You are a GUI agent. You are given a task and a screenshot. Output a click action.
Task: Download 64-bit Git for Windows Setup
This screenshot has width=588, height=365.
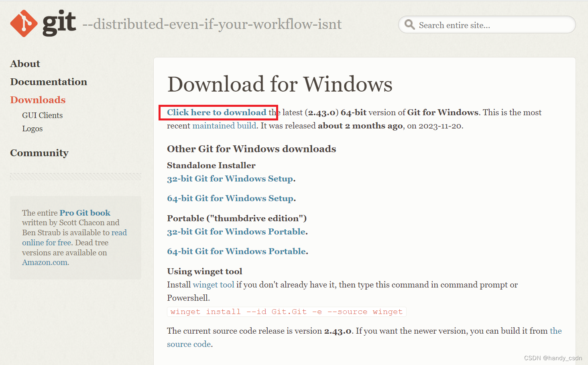[x=230, y=198]
